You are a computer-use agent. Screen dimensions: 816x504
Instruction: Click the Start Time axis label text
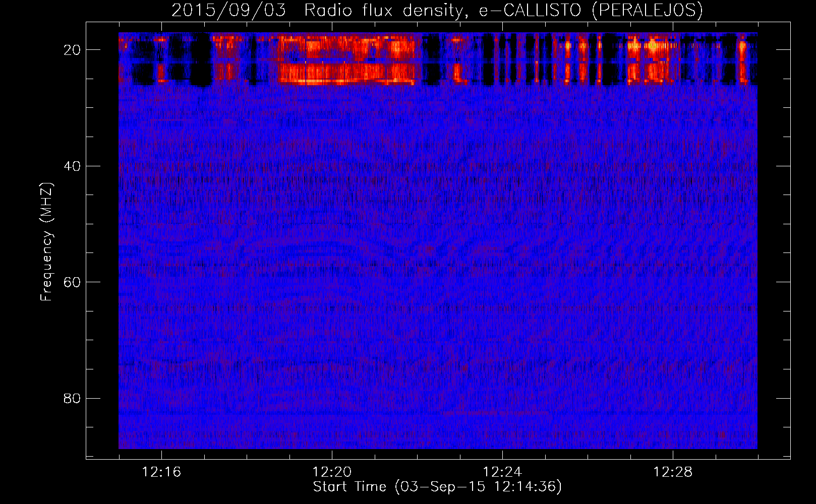tap(437, 487)
